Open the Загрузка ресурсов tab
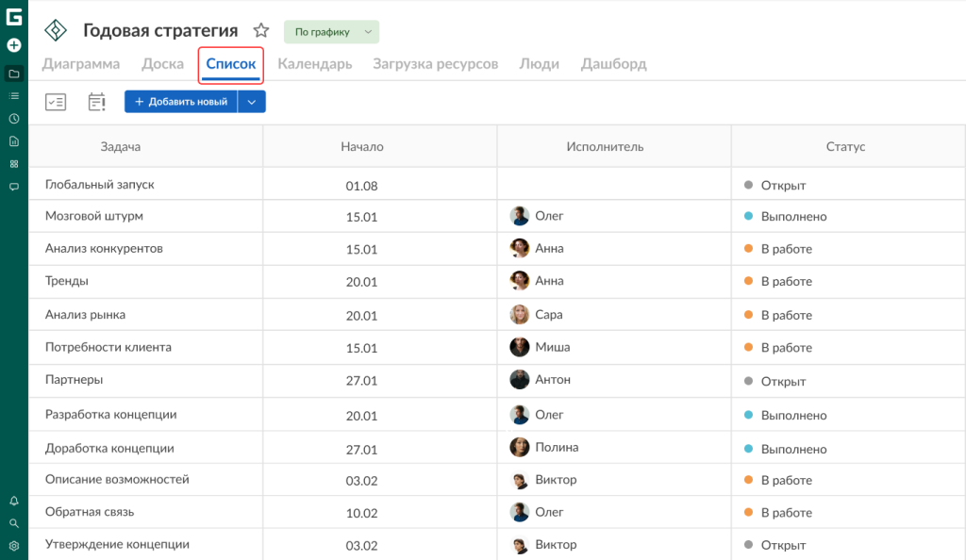Viewport: 966px width, 560px height. 436,64
